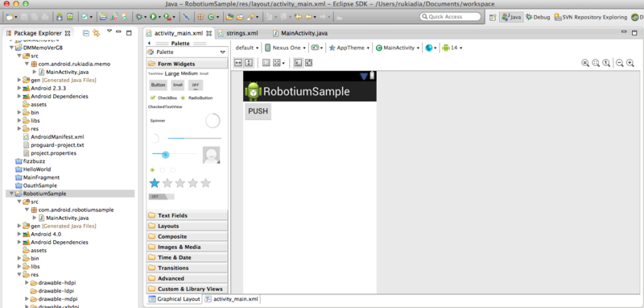Click the Quick Access search field
This screenshot has width=644, height=308.
click(x=450, y=17)
